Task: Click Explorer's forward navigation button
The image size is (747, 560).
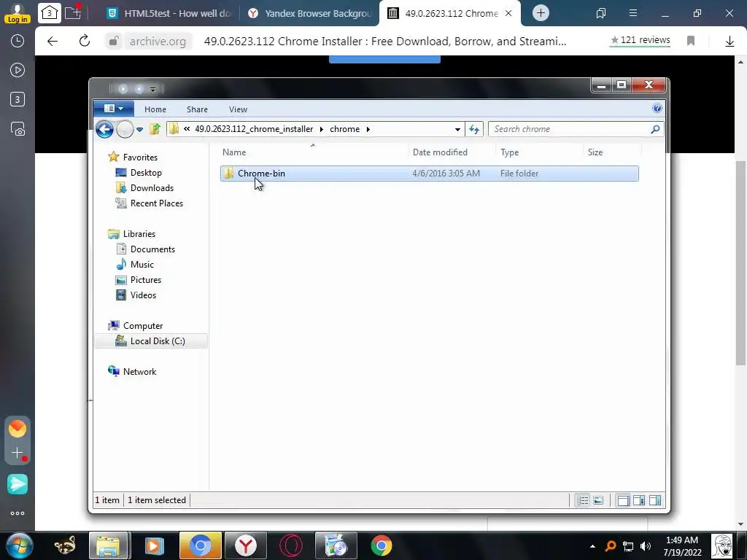Action: click(125, 129)
